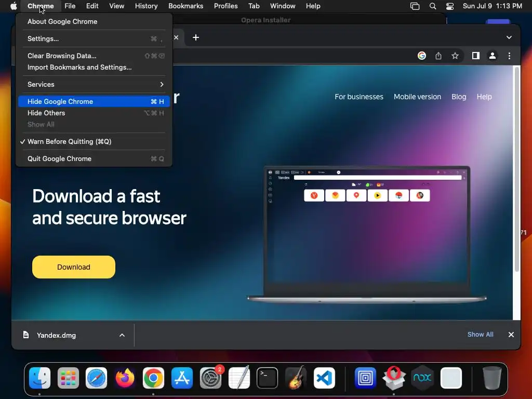Choose Hide Google Chrome
Screen dimensions: 532x399
click(x=94, y=101)
